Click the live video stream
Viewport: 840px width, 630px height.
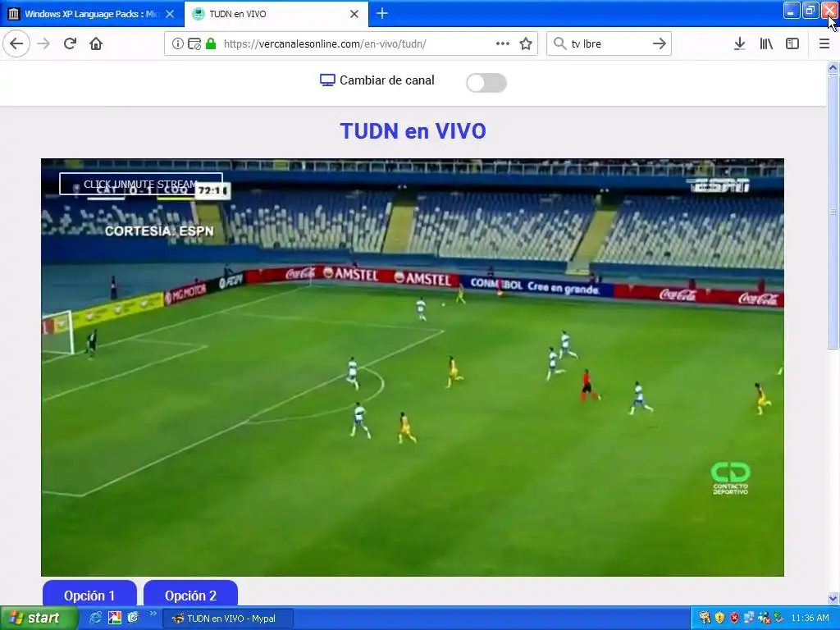point(413,367)
